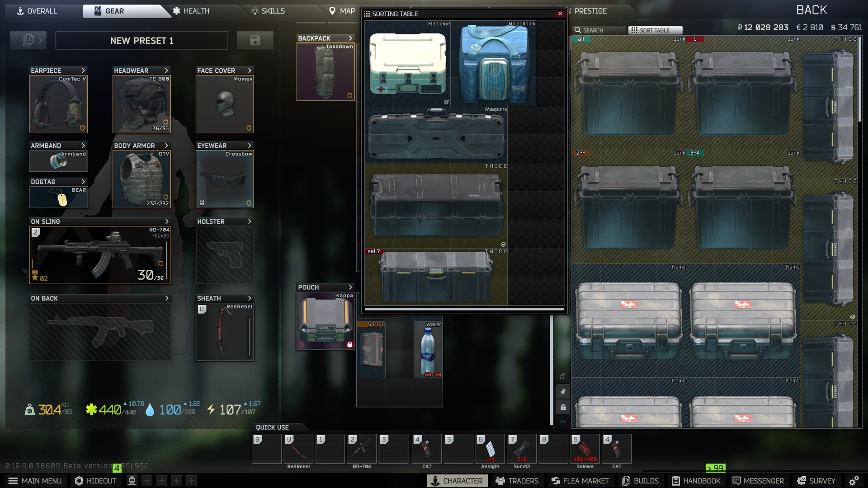Select the BEAR dogtag
This screenshot has height=488, width=868.
58,197
